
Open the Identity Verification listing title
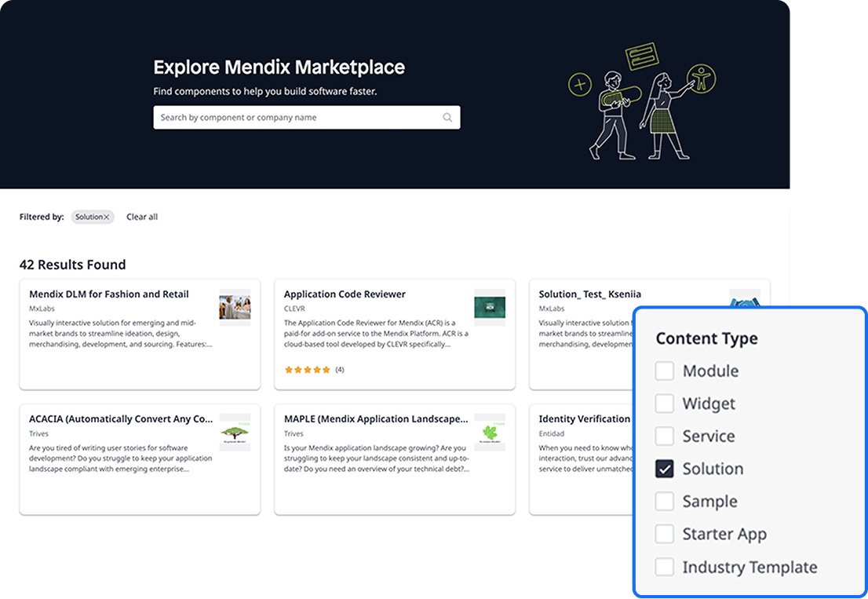click(x=584, y=419)
